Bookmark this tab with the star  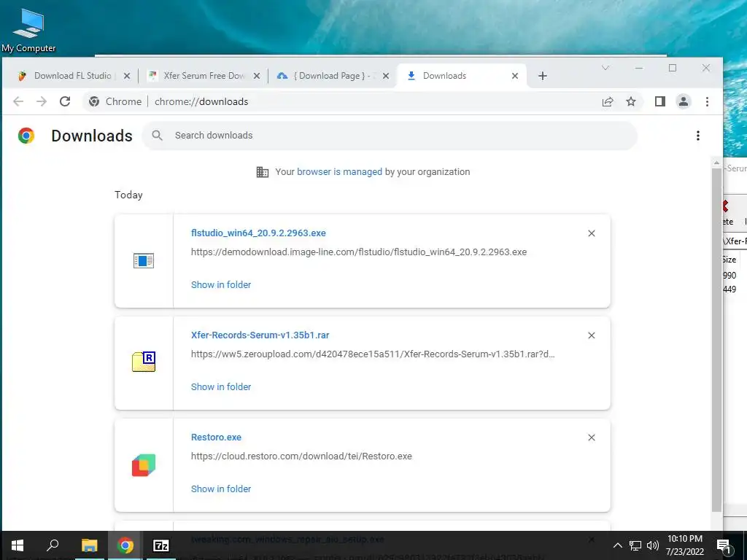point(631,101)
